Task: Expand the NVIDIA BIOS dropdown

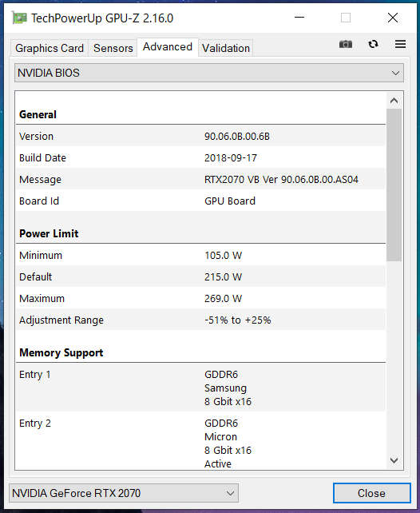Action: (209, 73)
